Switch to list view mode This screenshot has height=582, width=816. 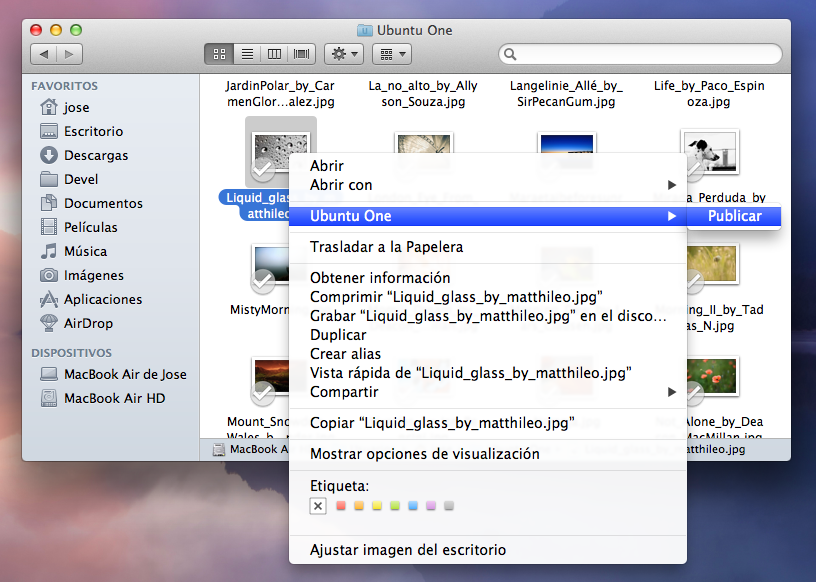click(x=247, y=54)
